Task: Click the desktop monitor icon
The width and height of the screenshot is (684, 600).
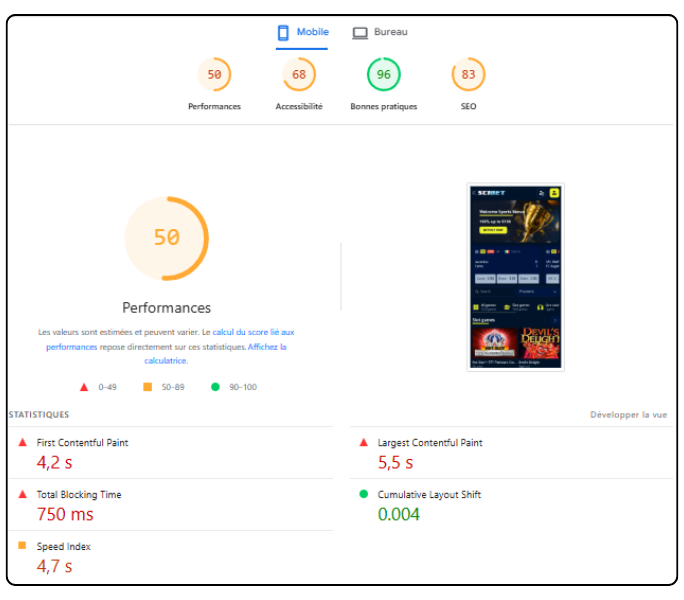Action: [x=360, y=33]
